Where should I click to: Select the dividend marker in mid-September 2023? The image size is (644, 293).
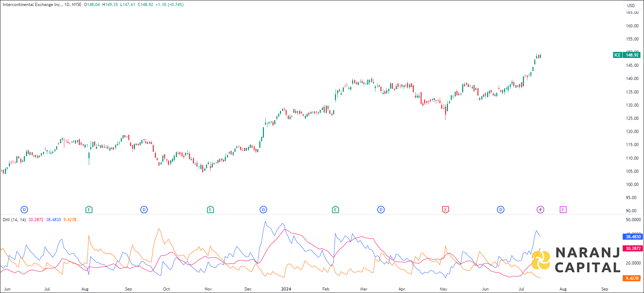click(144, 210)
